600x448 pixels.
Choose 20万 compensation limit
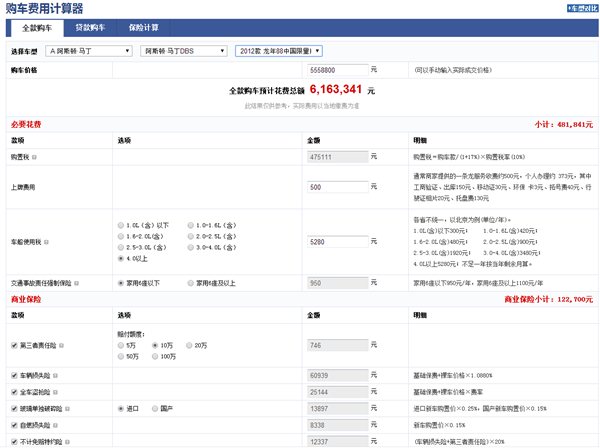click(189, 345)
